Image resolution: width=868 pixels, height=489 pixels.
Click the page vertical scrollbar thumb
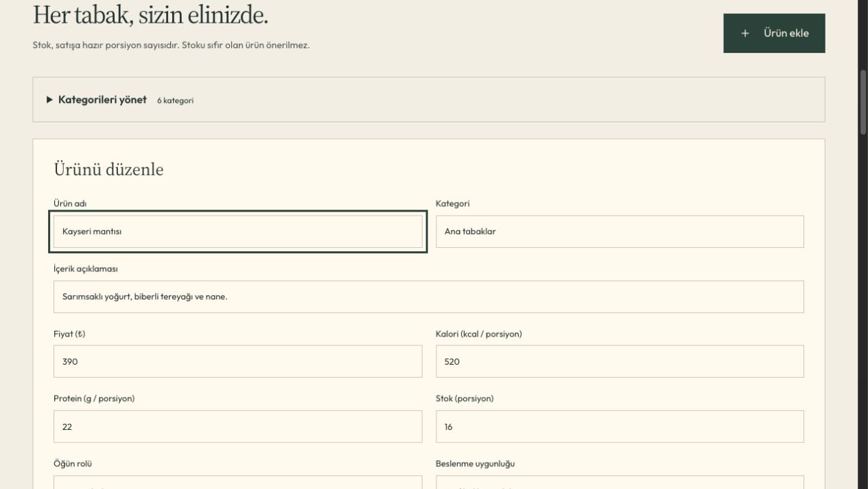(863, 102)
